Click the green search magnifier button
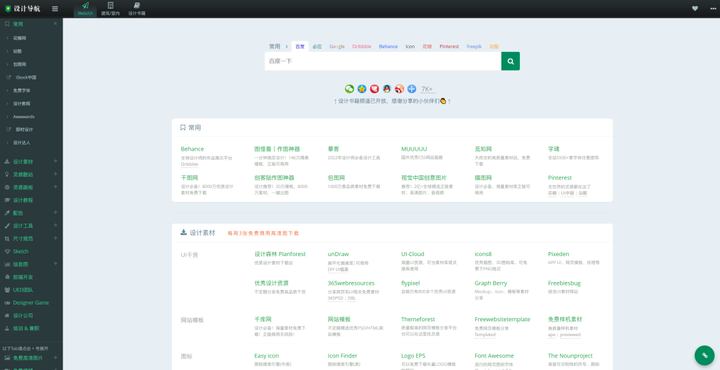 pyautogui.click(x=511, y=61)
